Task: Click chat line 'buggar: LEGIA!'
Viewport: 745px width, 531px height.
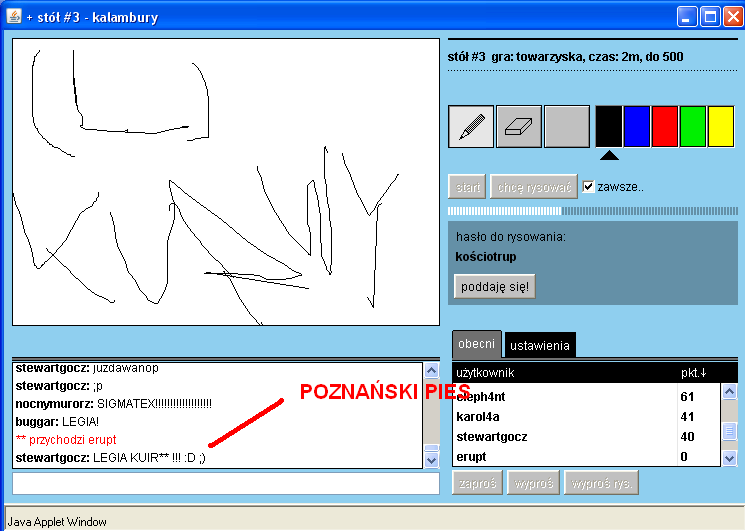Action: pos(57,422)
